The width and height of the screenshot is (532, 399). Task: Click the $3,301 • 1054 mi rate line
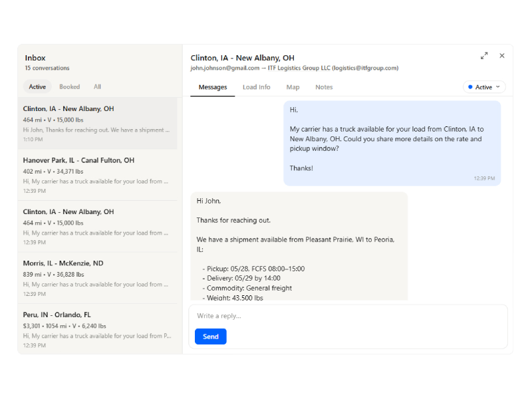(x=65, y=326)
